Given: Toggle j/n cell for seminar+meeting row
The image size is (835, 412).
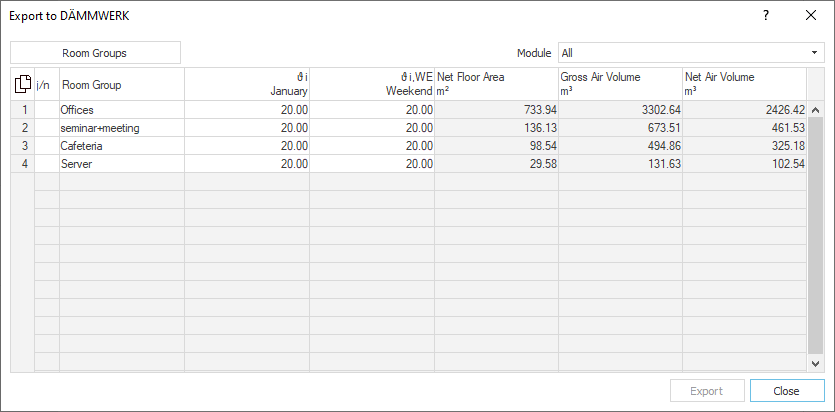Looking at the screenshot, I should point(47,128).
